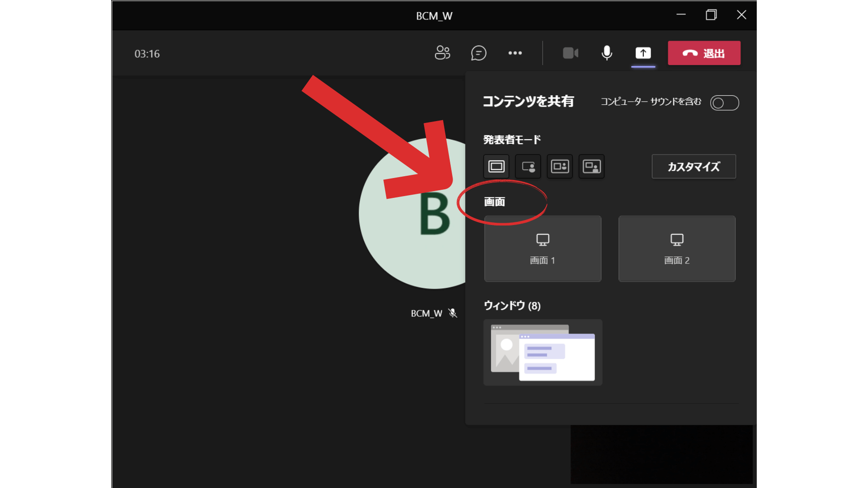The image size is (868, 488).
Task: Select the Reporter presenter mode icon
Action: [592, 166]
